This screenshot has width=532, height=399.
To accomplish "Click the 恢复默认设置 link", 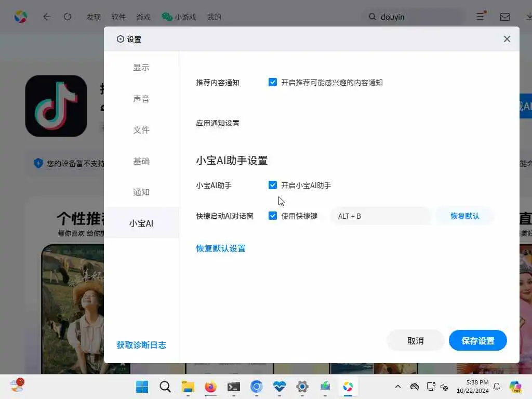I will point(220,248).
